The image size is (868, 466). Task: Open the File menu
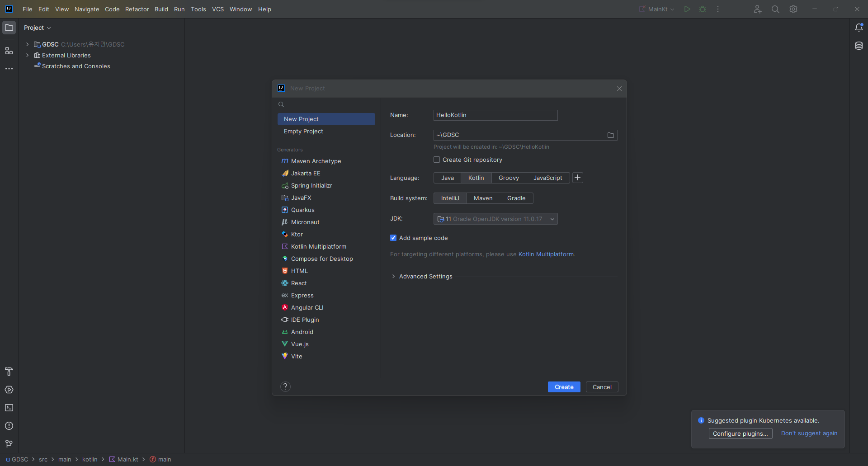click(x=27, y=9)
